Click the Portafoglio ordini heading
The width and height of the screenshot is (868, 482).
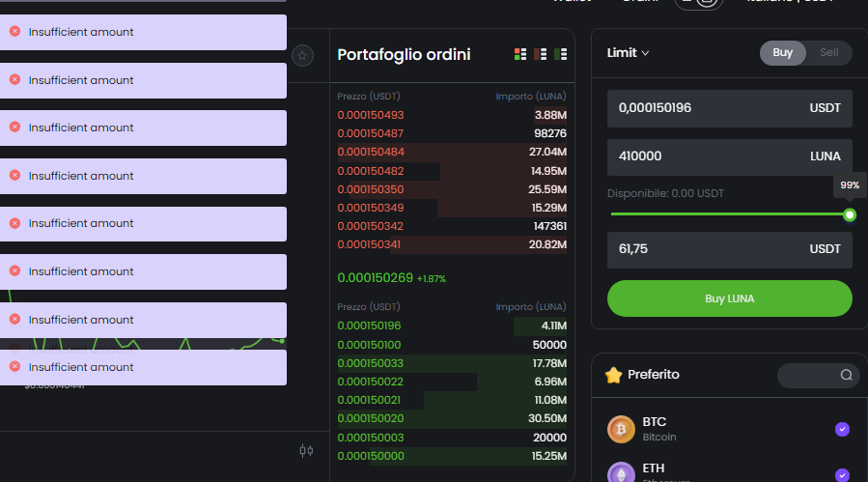404,54
